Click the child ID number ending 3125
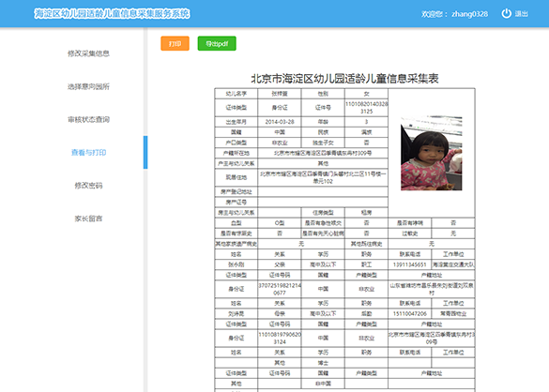 click(x=366, y=108)
